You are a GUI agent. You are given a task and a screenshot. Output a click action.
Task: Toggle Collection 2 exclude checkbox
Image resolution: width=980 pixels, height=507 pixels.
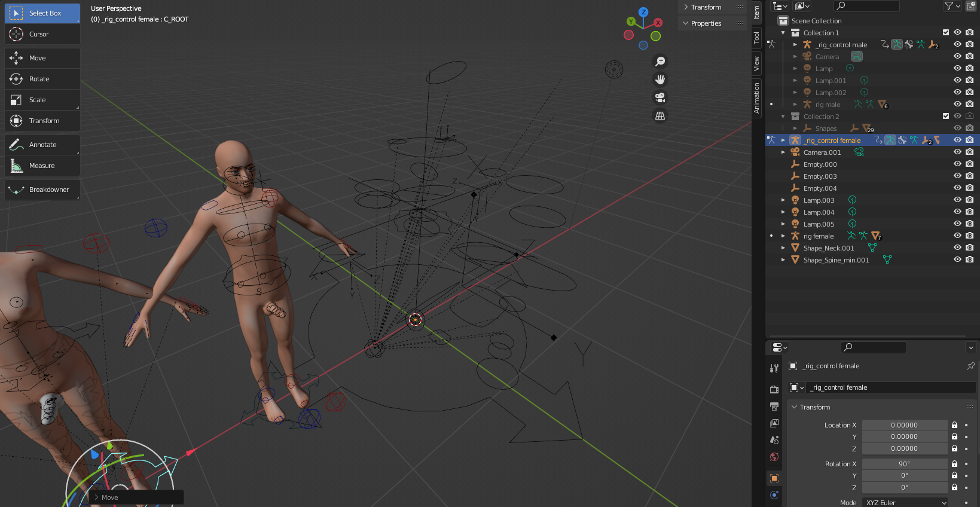[946, 116]
